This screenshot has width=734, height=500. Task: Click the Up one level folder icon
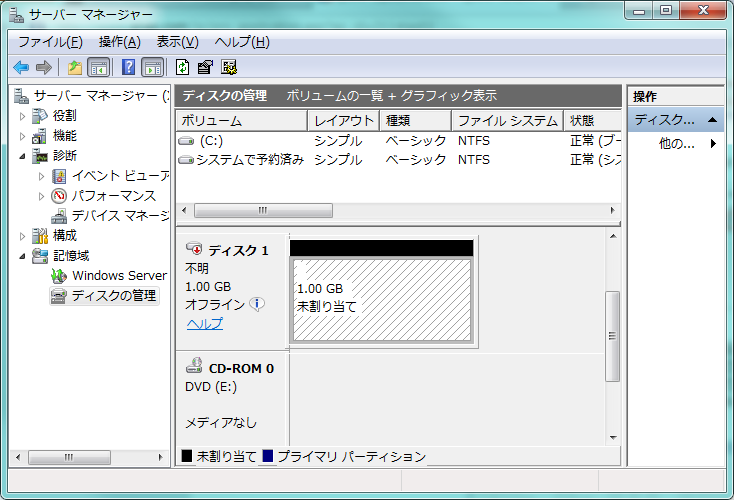point(75,67)
